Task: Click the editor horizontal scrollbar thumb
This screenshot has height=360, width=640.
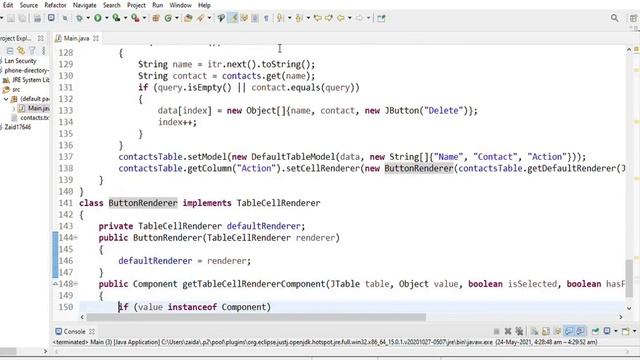Action: point(256,317)
